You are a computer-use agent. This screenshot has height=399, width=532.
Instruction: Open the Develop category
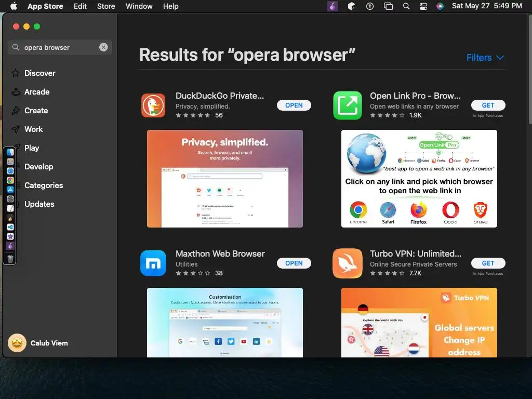38,166
